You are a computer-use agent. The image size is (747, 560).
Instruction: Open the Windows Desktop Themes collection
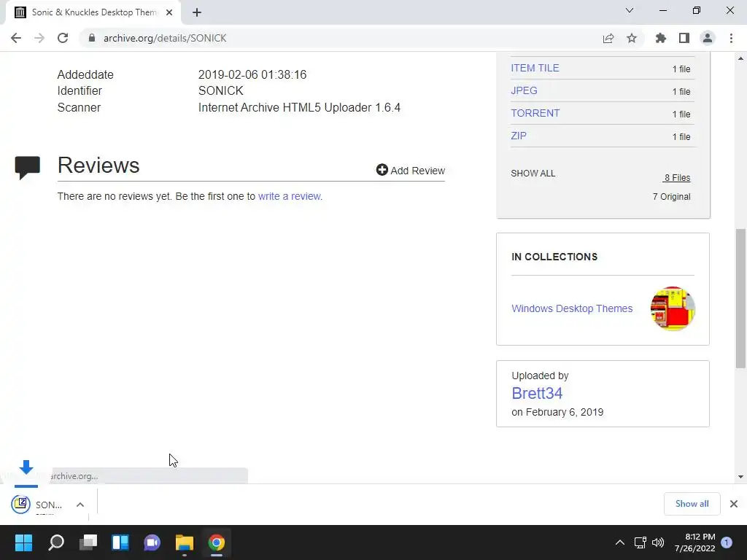(x=572, y=308)
